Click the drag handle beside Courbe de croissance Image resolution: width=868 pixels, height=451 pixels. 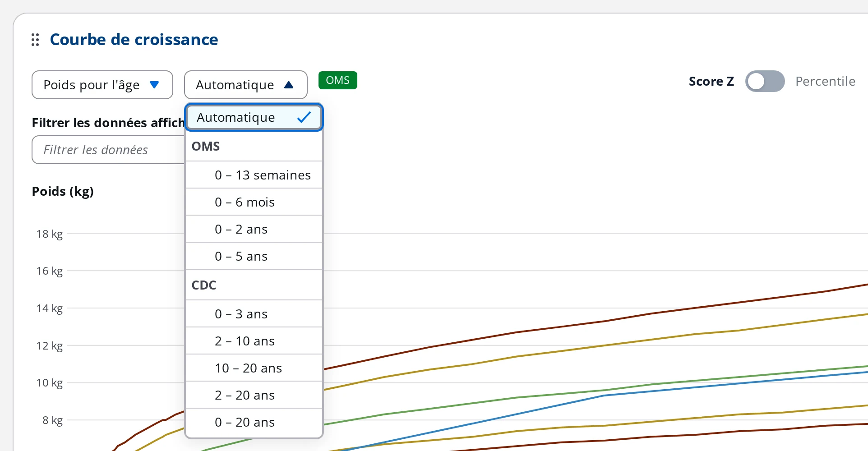point(35,40)
